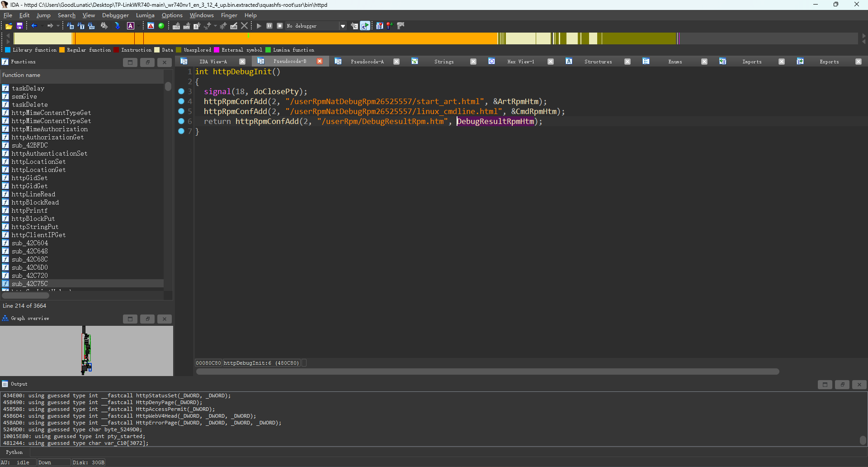
Task: Toggle breakpoint dot on line 4
Action: [x=181, y=101]
